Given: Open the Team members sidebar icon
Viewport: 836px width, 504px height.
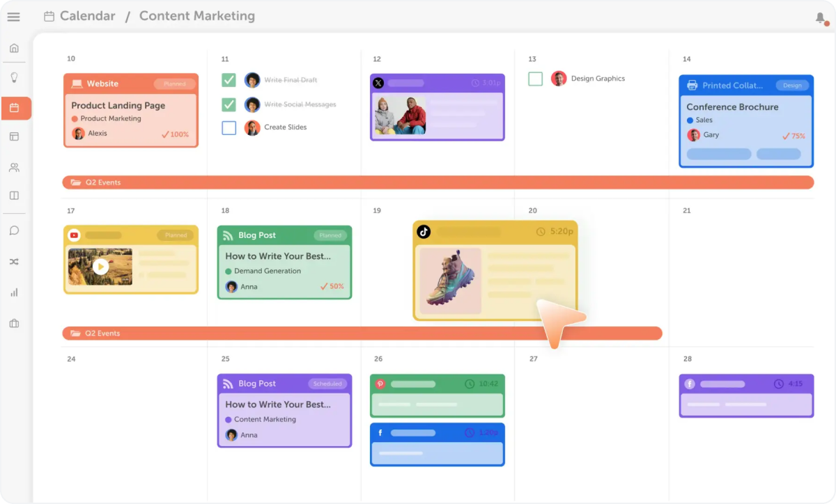Looking at the screenshot, I should pos(14,167).
